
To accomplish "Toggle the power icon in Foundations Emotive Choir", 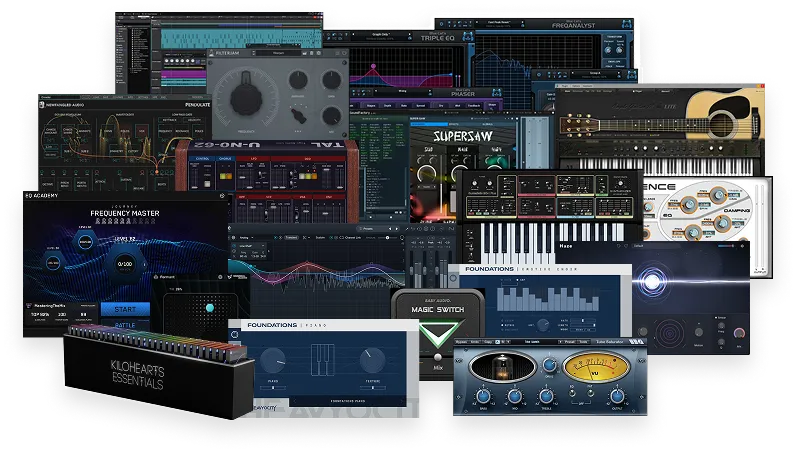I will click(453, 278).
